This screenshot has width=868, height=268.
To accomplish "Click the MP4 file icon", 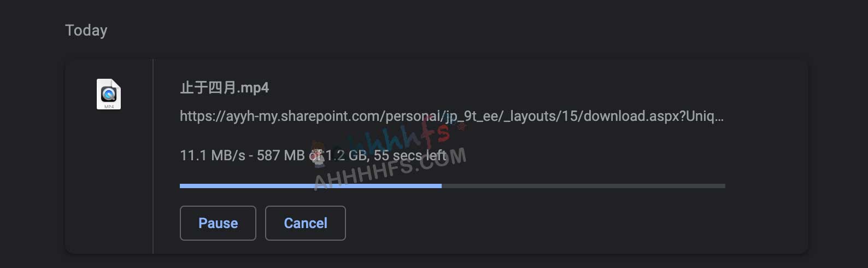I will [109, 94].
